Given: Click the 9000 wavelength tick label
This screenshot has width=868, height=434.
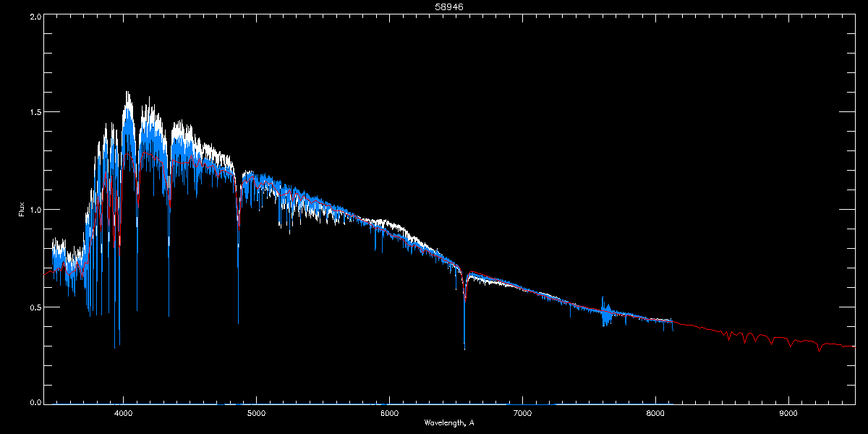Looking at the screenshot, I should pyautogui.click(x=788, y=414).
